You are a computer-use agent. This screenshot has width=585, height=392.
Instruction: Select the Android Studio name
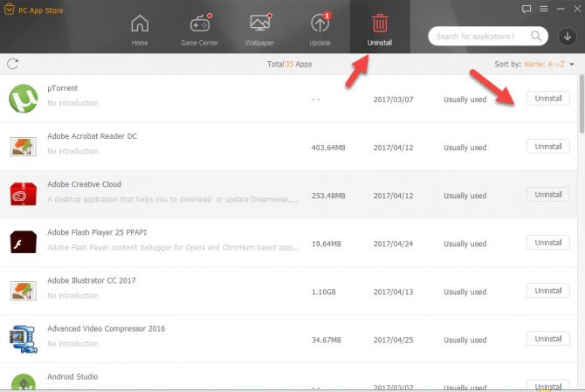[x=72, y=376]
